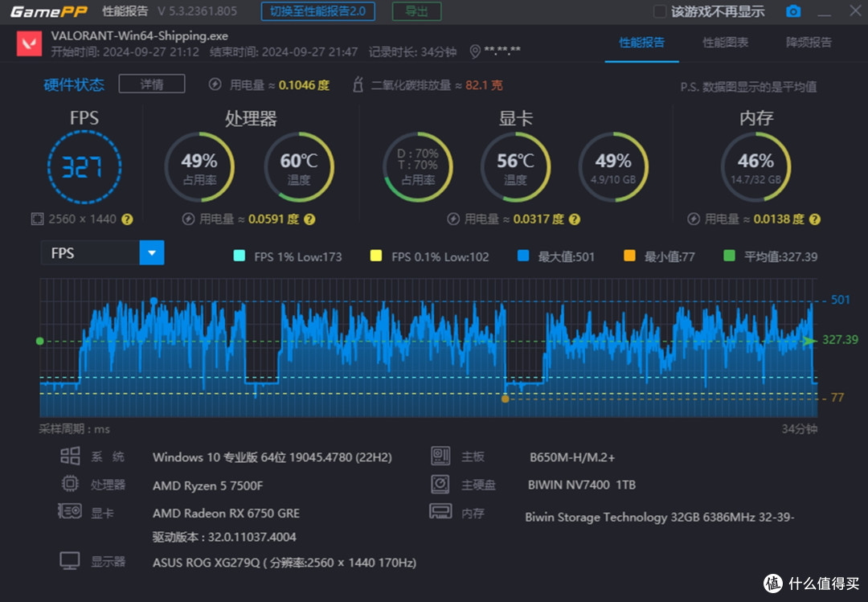Click the AMD Ryzen 5 7500F text

point(207,485)
